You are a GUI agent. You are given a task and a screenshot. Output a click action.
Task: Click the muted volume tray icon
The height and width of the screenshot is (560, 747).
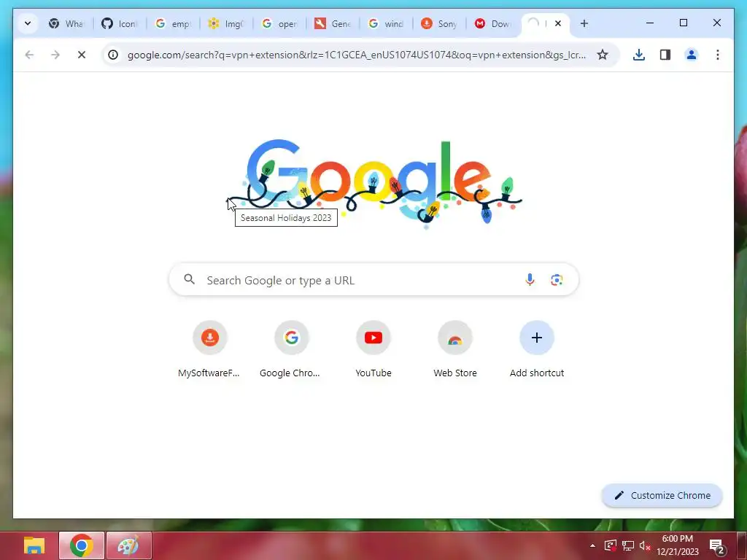click(x=645, y=545)
